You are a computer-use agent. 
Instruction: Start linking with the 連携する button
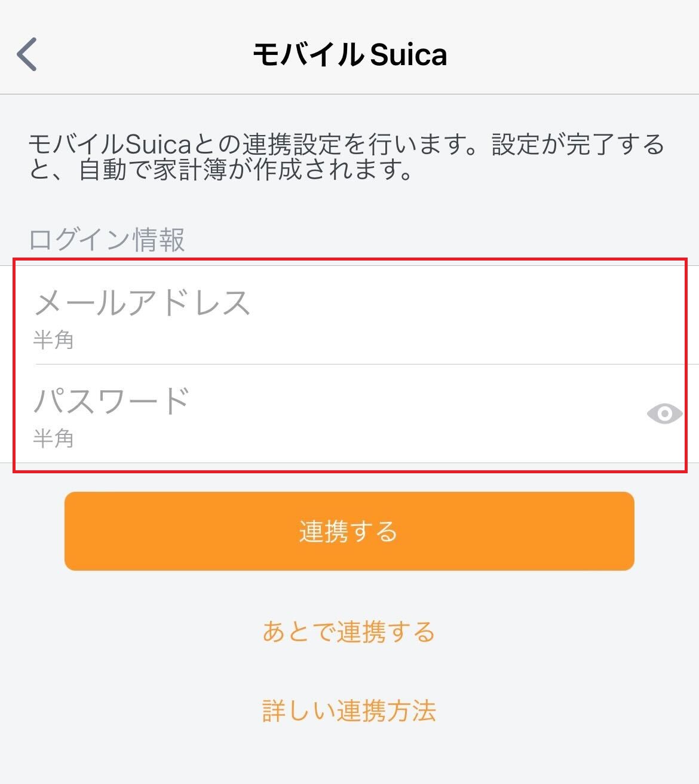tap(349, 531)
